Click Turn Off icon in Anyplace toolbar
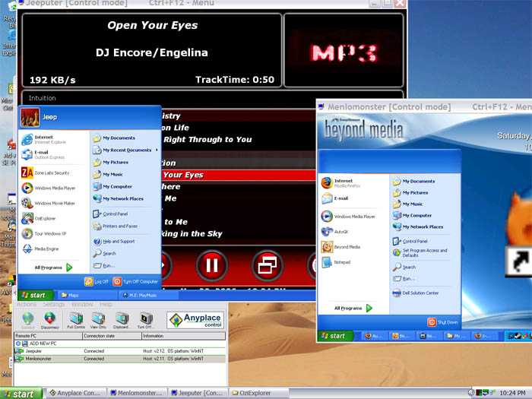Image resolution: width=532 pixels, height=399 pixels. 144,320
